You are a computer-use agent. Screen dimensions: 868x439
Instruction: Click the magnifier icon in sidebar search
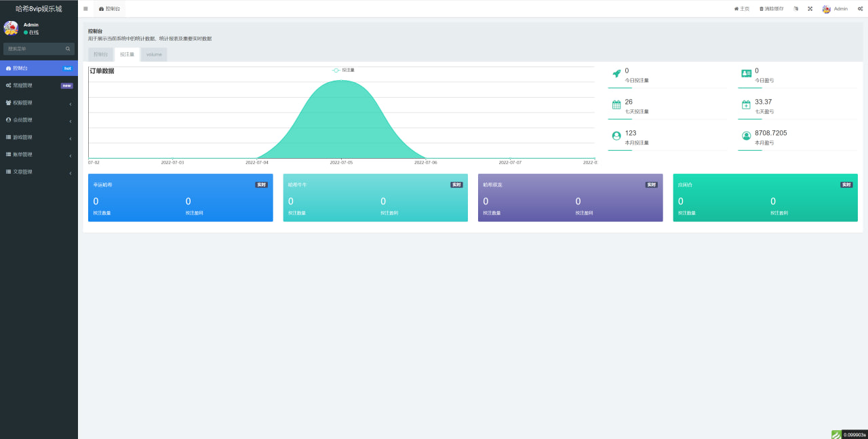pos(68,49)
